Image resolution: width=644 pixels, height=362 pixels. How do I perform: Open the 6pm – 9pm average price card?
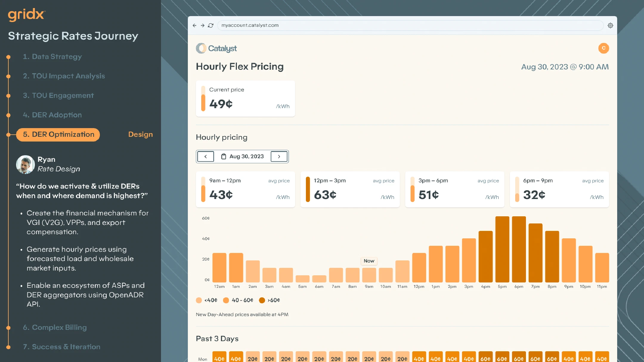[559, 189]
